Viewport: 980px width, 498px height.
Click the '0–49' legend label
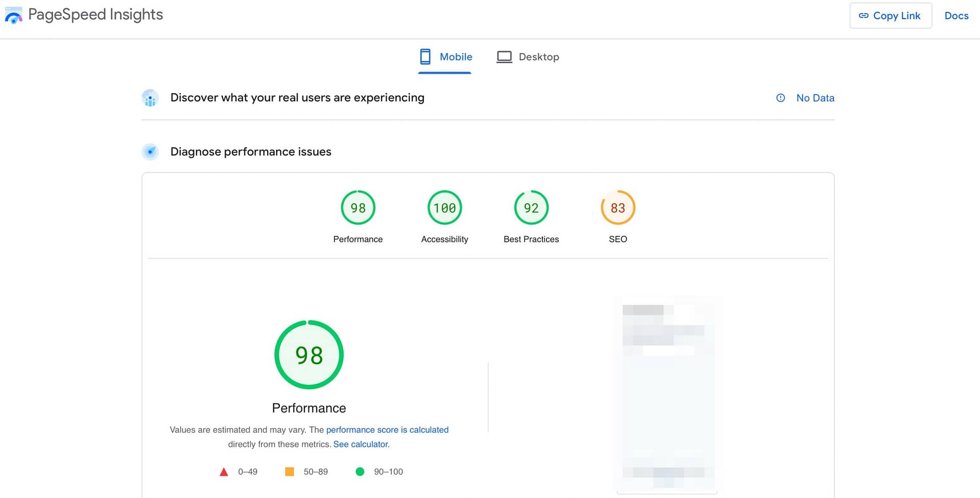248,472
